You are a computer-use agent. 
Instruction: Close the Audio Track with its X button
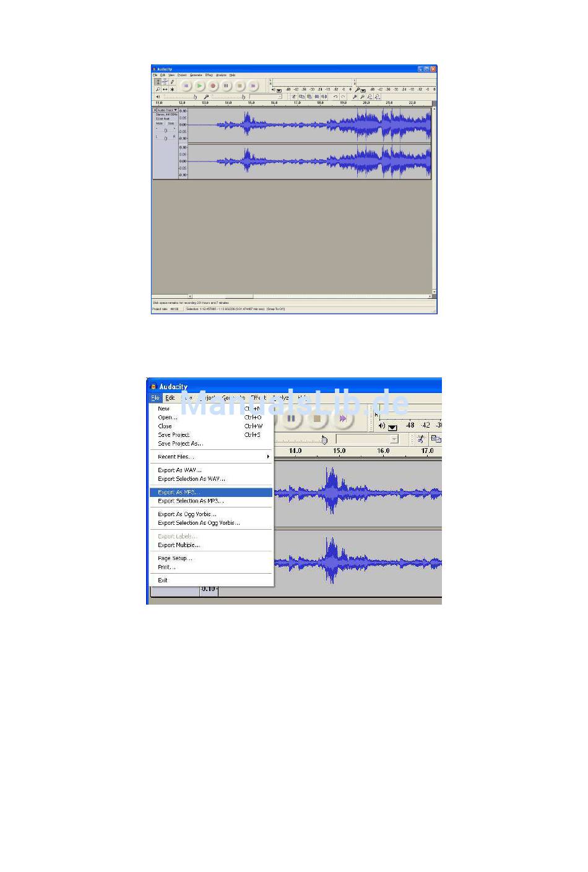tap(155, 110)
